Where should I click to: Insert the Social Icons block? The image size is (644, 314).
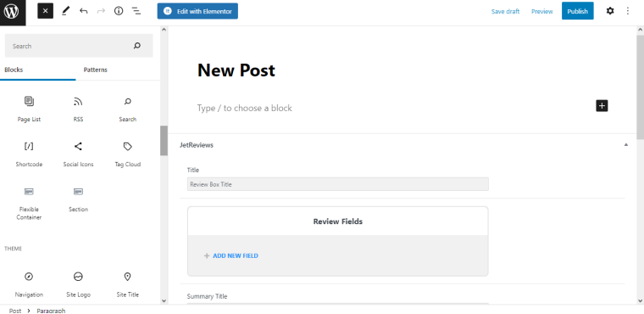pyautogui.click(x=78, y=154)
